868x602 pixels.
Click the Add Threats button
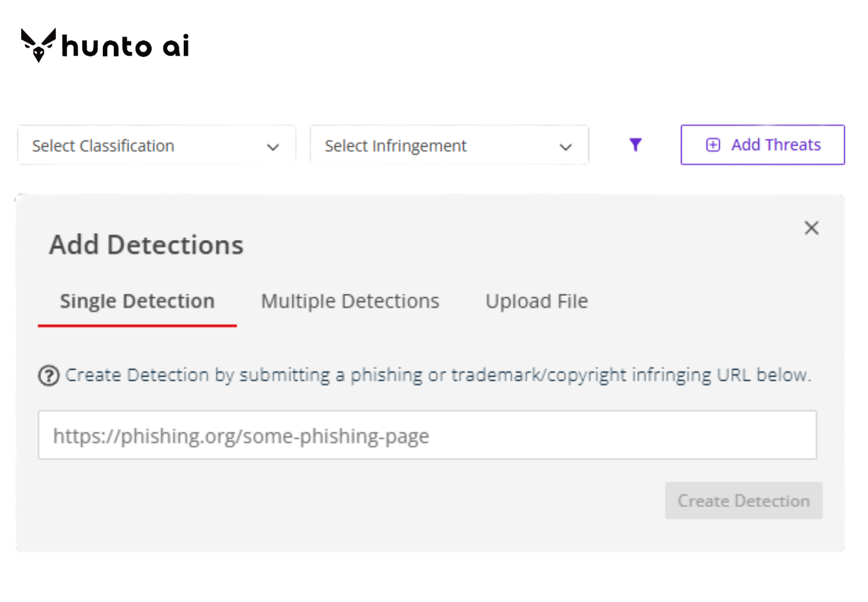pyautogui.click(x=763, y=145)
